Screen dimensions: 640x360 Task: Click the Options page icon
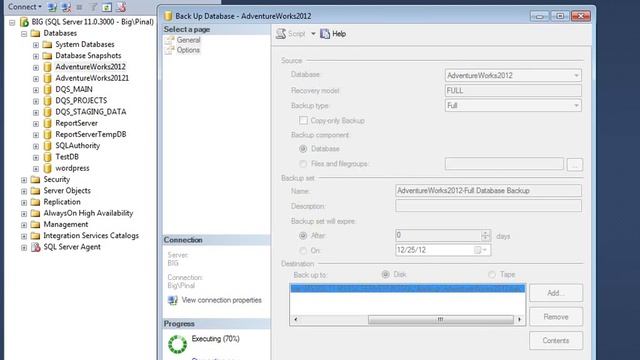coord(169,50)
